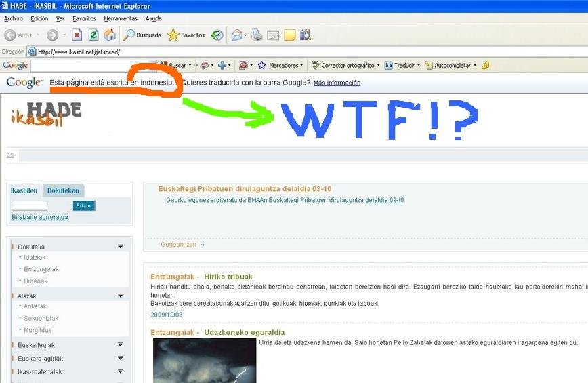Click the storm cloud article thumbnail

coord(205,361)
